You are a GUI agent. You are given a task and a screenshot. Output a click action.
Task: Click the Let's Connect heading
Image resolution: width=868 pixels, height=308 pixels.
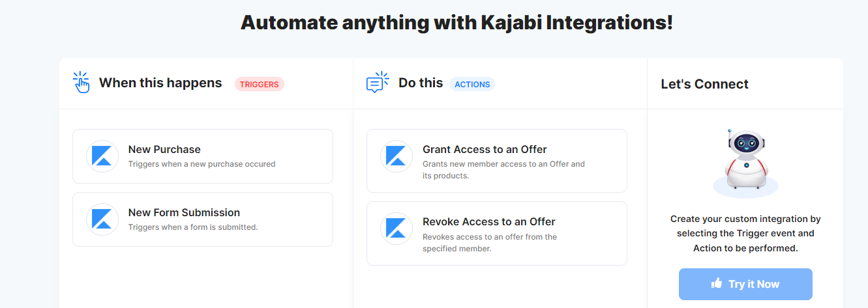point(704,84)
